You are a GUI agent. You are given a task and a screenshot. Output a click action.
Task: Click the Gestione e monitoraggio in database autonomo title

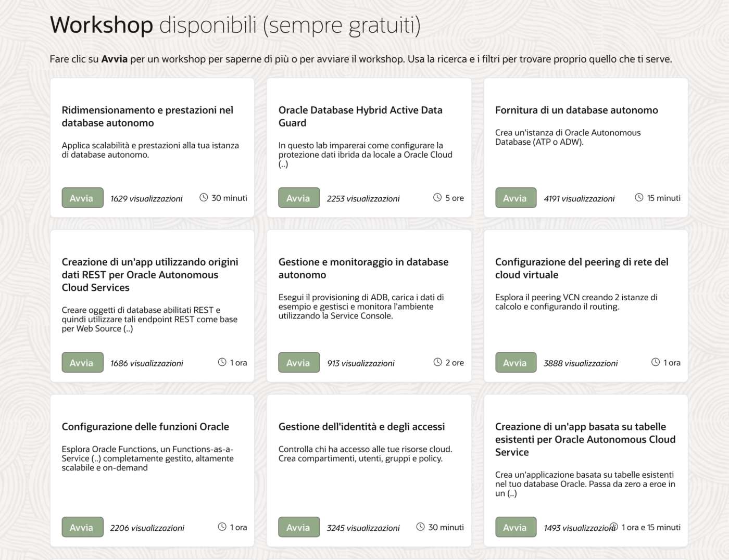click(x=363, y=269)
